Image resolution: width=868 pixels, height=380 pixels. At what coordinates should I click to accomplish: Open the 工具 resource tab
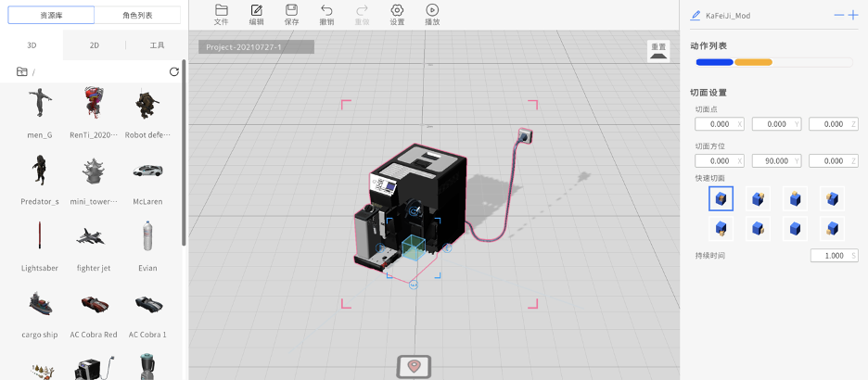pos(158,45)
